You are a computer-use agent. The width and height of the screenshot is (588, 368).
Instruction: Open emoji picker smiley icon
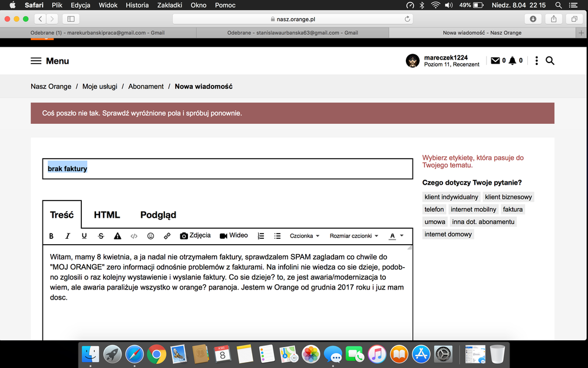(x=150, y=236)
